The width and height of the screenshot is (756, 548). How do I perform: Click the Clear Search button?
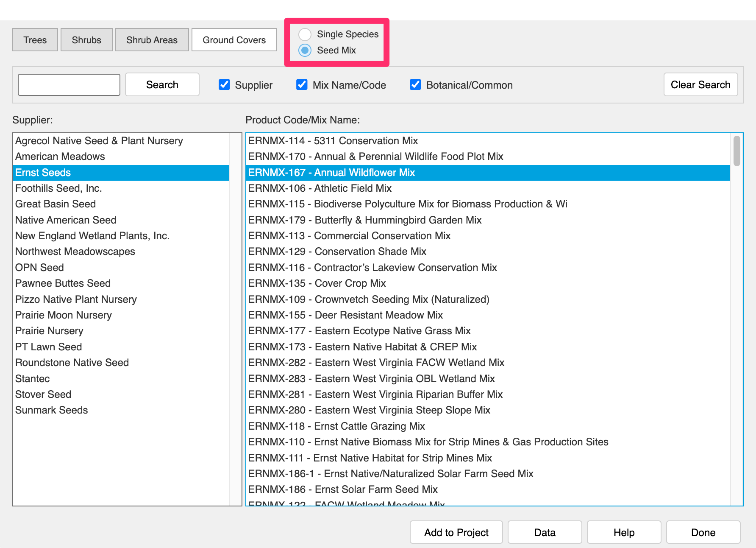click(700, 85)
